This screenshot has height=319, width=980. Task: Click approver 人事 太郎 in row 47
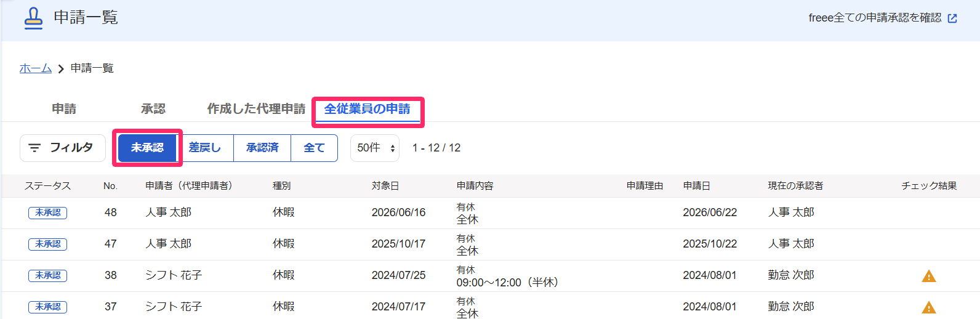[x=791, y=244]
